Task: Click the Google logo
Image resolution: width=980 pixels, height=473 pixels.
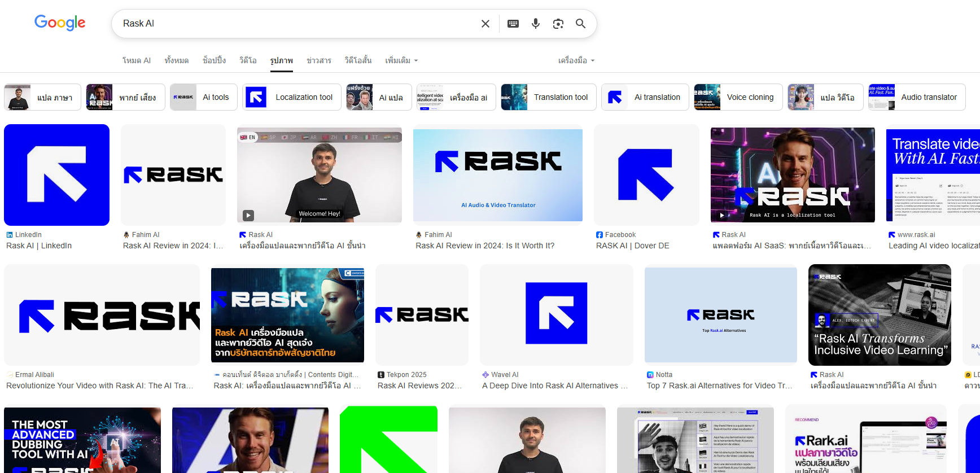Action: (60, 23)
